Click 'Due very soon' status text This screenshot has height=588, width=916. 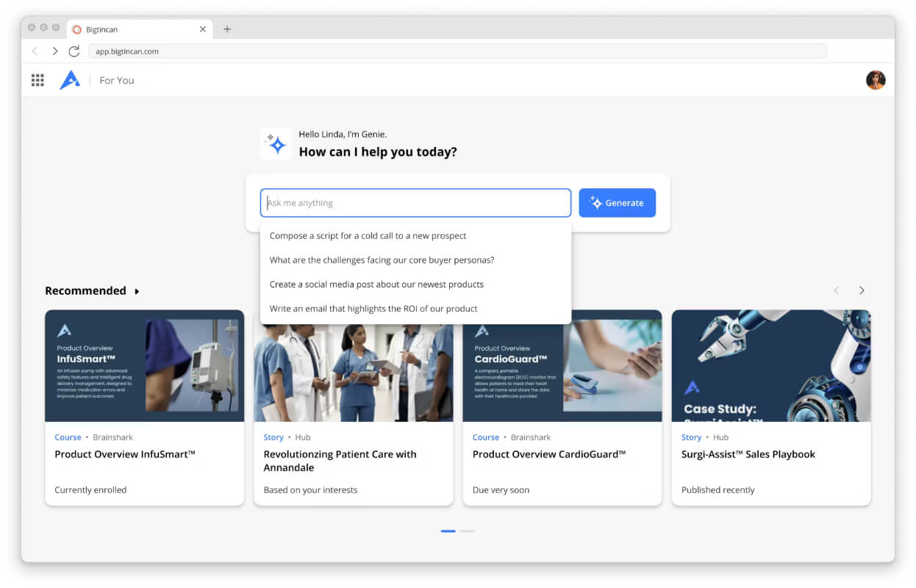tap(501, 490)
